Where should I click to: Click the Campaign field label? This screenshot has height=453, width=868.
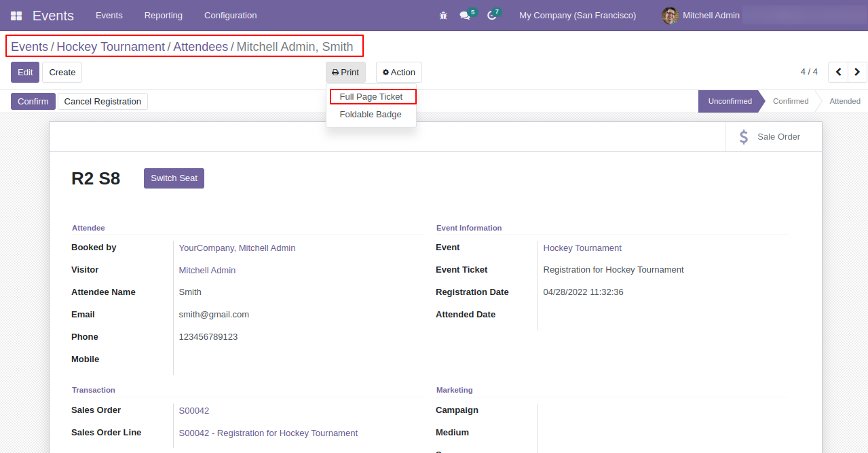(x=457, y=410)
